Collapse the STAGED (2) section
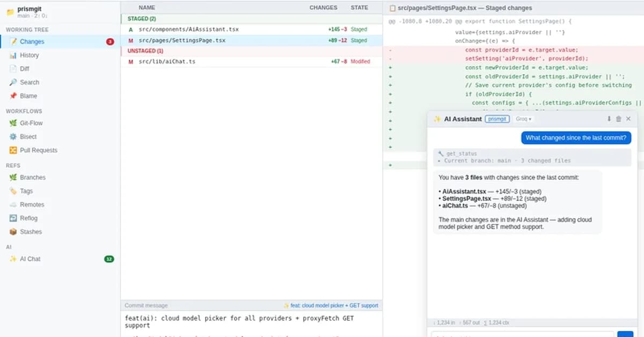Image resolution: width=644 pixels, height=337 pixels. click(x=251, y=19)
